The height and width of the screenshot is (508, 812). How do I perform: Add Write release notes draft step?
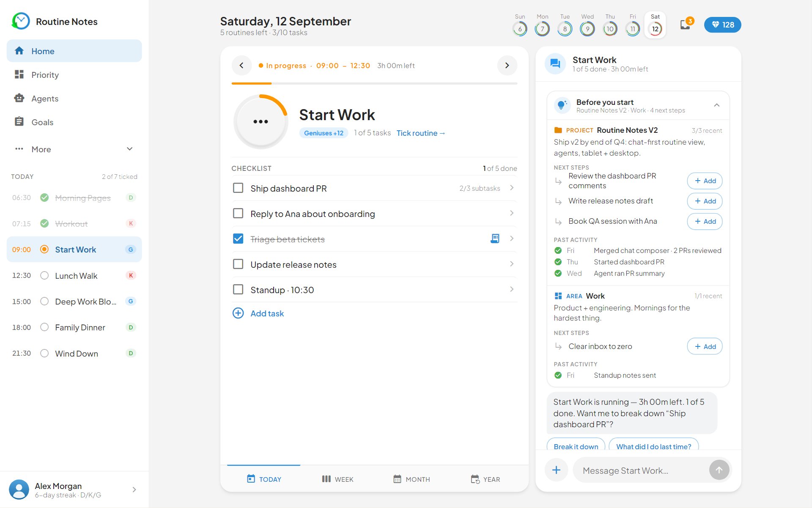coord(705,201)
